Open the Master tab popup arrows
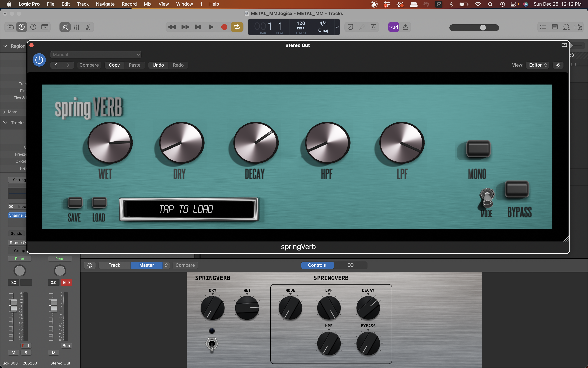The width and height of the screenshot is (588, 368). pos(166,265)
